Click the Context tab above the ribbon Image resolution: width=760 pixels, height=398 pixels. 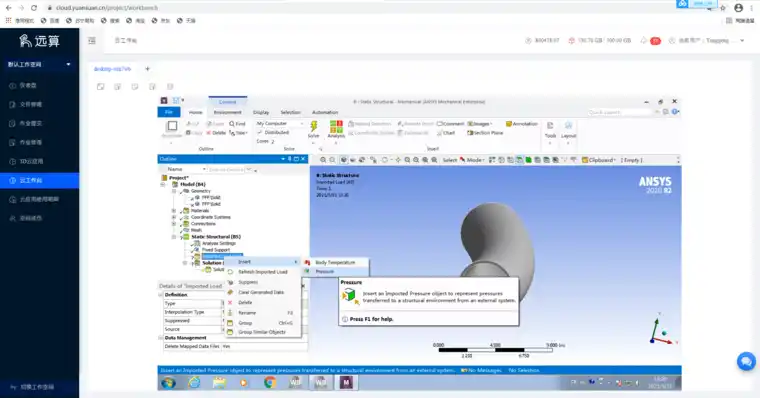point(227,102)
